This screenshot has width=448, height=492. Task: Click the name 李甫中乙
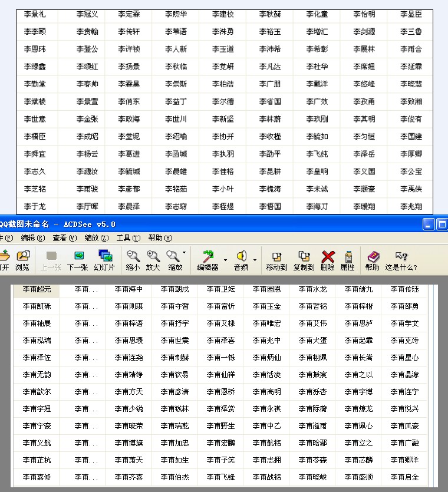point(266,426)
